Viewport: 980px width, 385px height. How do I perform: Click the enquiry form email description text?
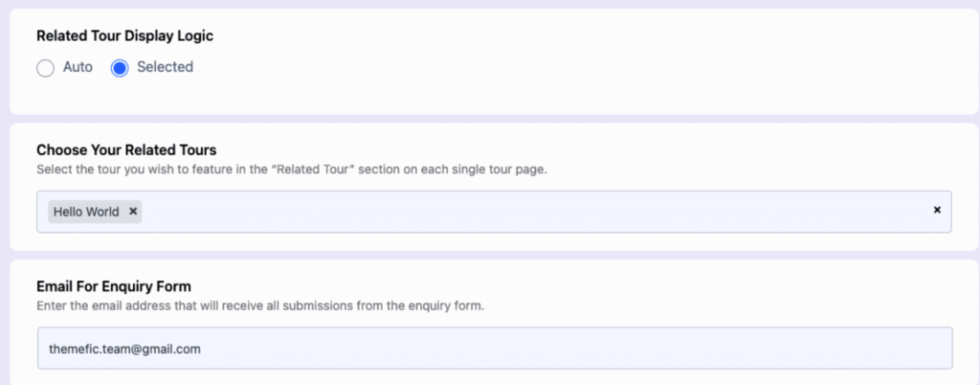coord(260,306)
